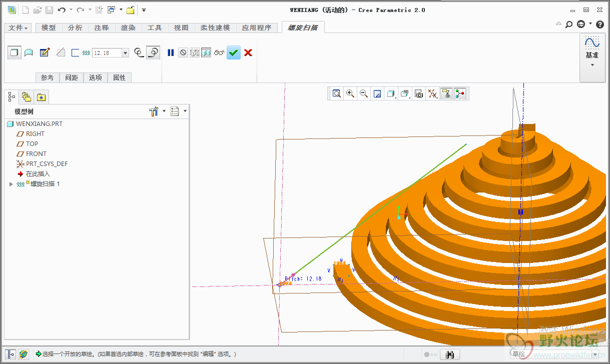Accept the helical sweep with green checkmark
This screenshot has width=610, height=364.
pos(234,52)
